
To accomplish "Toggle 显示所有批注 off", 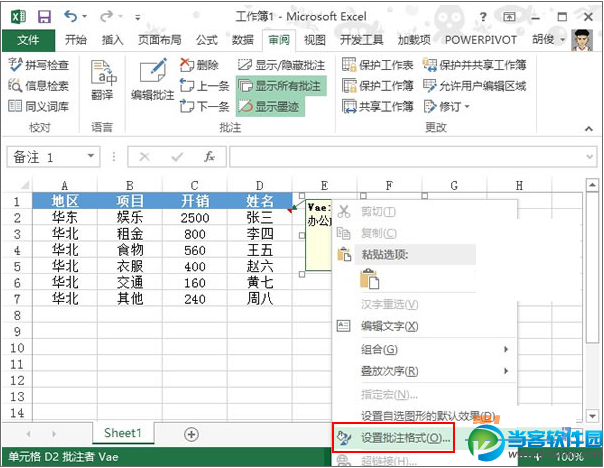I will [x=281, y=86].
